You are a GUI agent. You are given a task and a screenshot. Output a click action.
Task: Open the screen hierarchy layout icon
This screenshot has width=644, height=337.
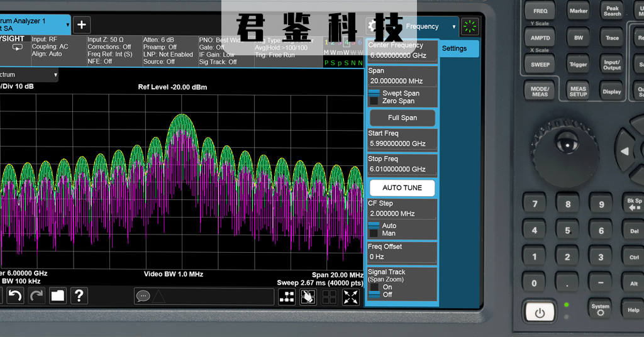pyautogui.click(x=287, y=297)
